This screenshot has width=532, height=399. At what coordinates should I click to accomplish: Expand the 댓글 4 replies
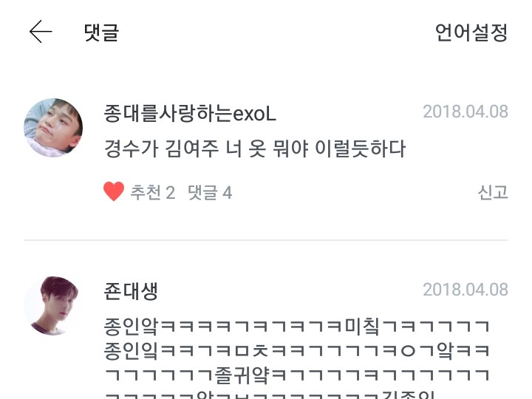210,192
